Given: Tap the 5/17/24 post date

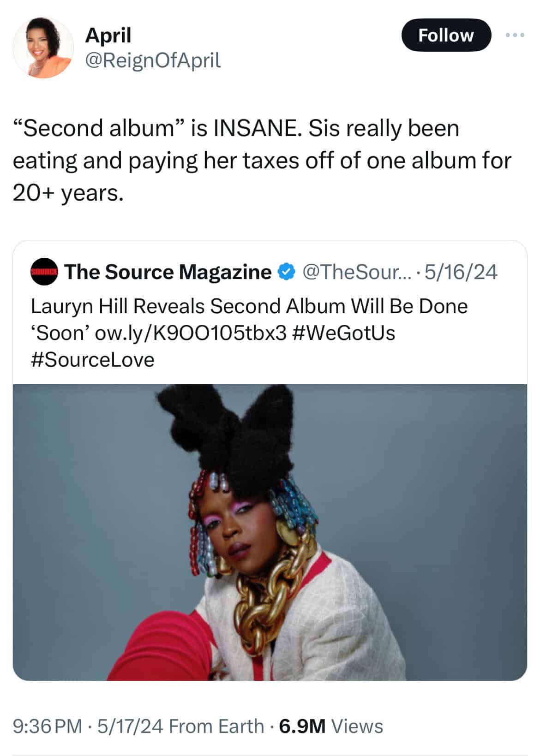Looking at the screenshot, I should (x=130, y=726).
